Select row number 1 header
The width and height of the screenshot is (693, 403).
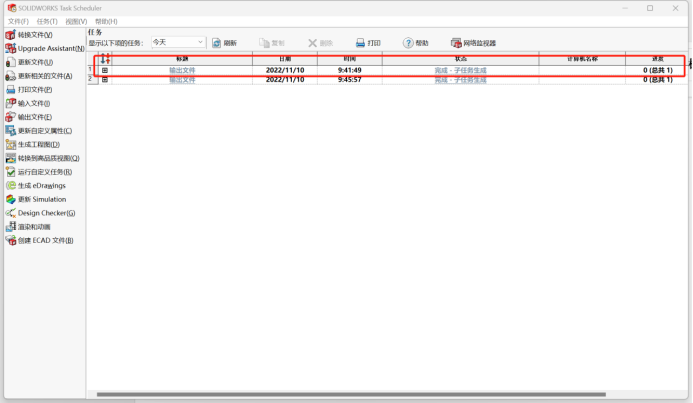point(91,69)
